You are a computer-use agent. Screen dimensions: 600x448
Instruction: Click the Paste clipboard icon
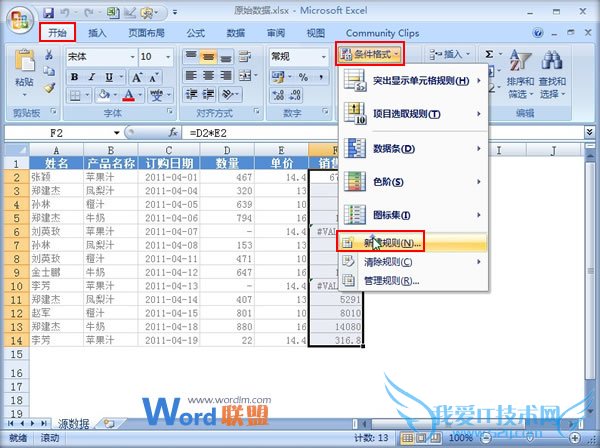(24, 61)
